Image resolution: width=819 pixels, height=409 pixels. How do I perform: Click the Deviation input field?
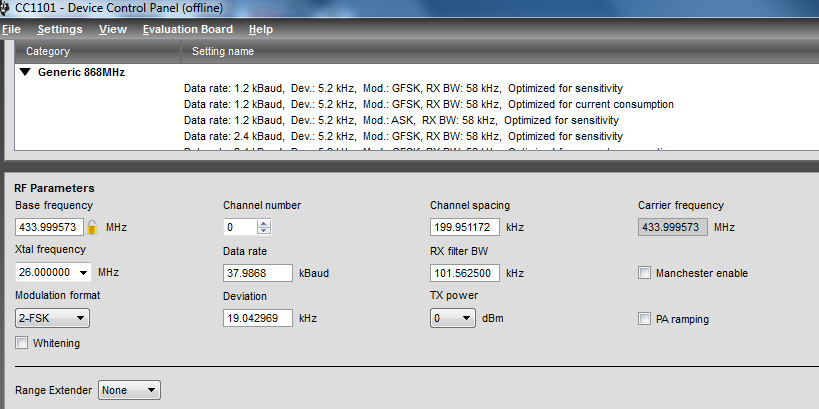point(258,318)
